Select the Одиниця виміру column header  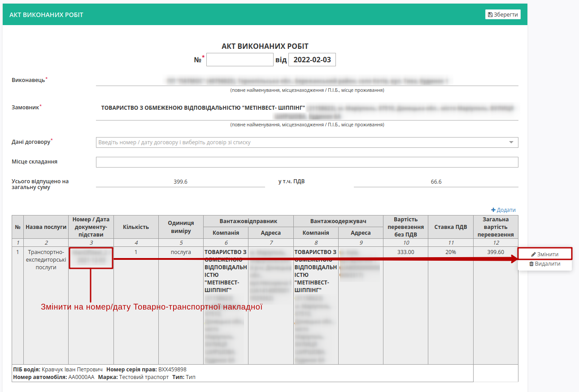pyautogui.click(x=181, y=227)
